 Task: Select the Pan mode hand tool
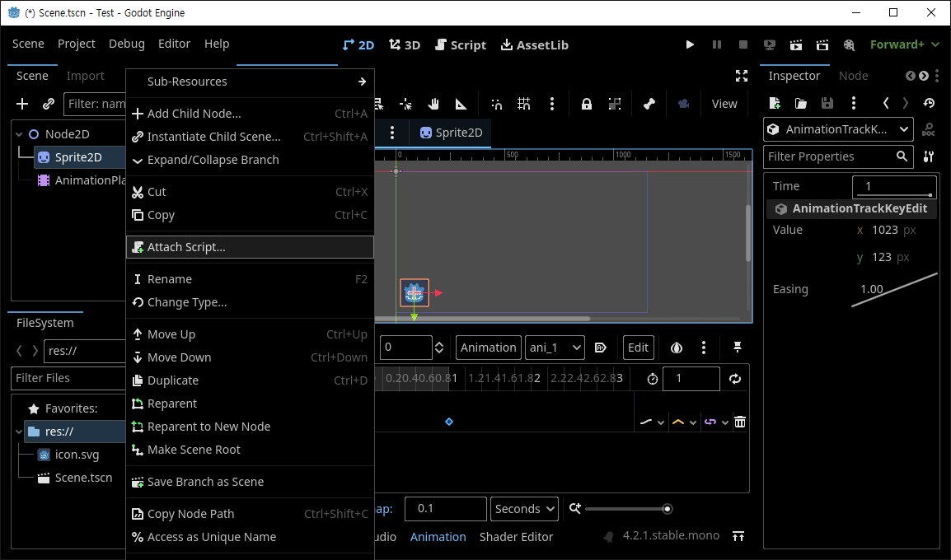433,104
